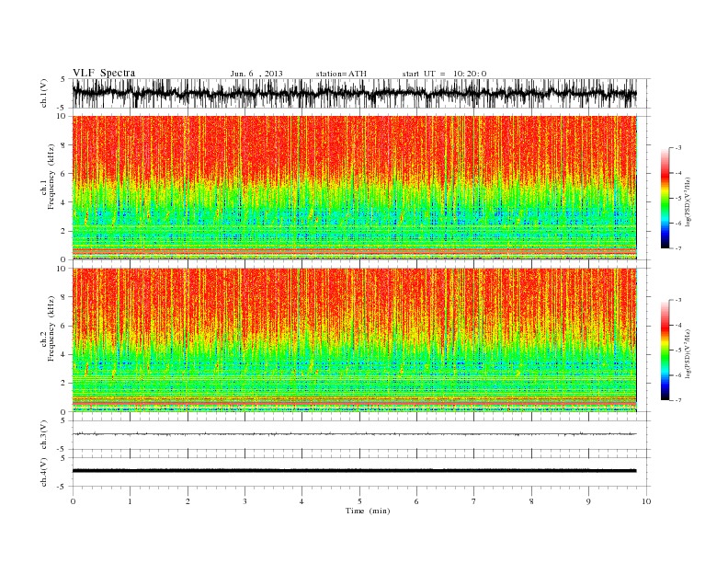Click the 4 kHz tick on ch.1 spectrogram
The height and width of the screenshot is (563, 728).
click(63, 202)
